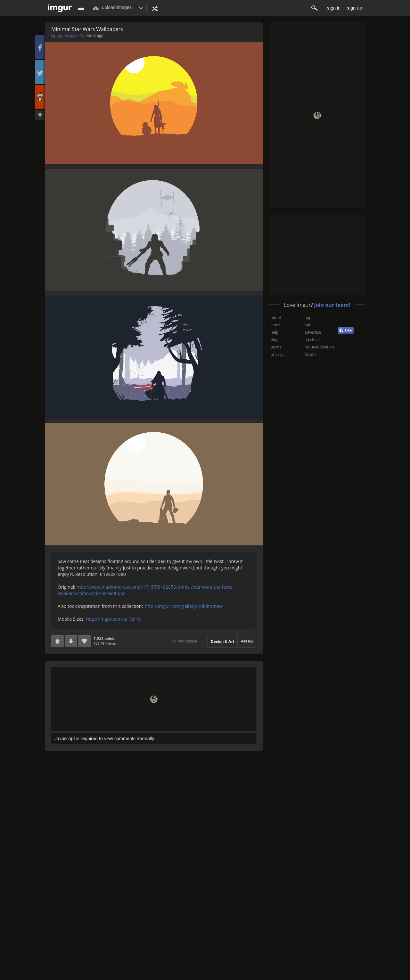Screen dimensions: 410x980
Task: Share the post on Reddit
Action: coord(39,97)
